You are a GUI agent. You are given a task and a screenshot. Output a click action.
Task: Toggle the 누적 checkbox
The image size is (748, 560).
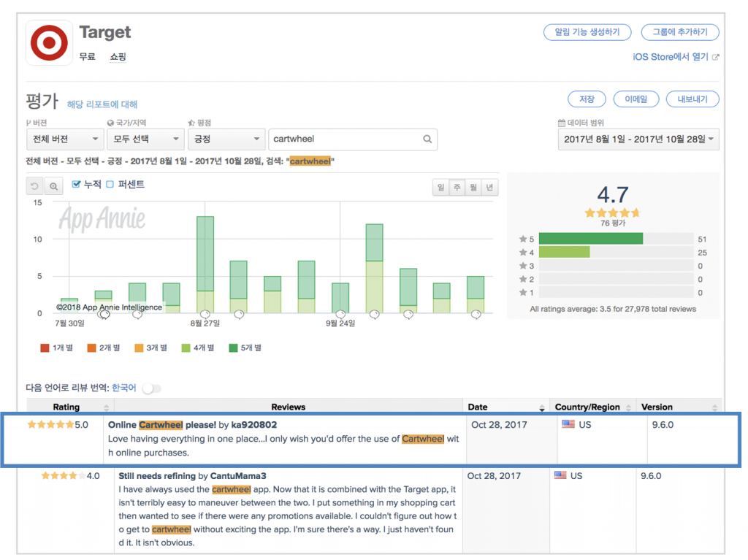coord(76,184)
